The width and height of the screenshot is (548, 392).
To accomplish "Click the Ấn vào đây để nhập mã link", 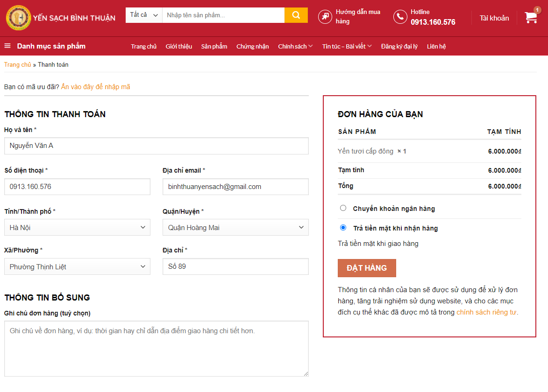I will click(95, 87).
